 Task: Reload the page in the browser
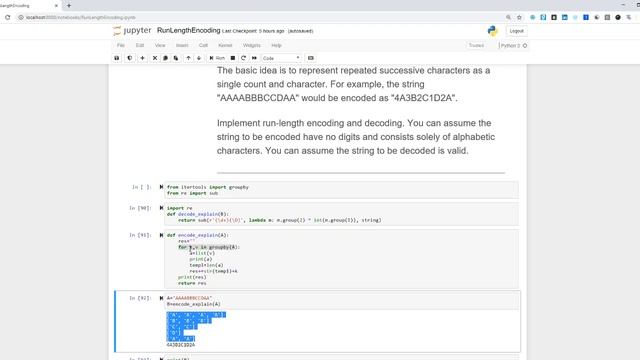point(7,17)
